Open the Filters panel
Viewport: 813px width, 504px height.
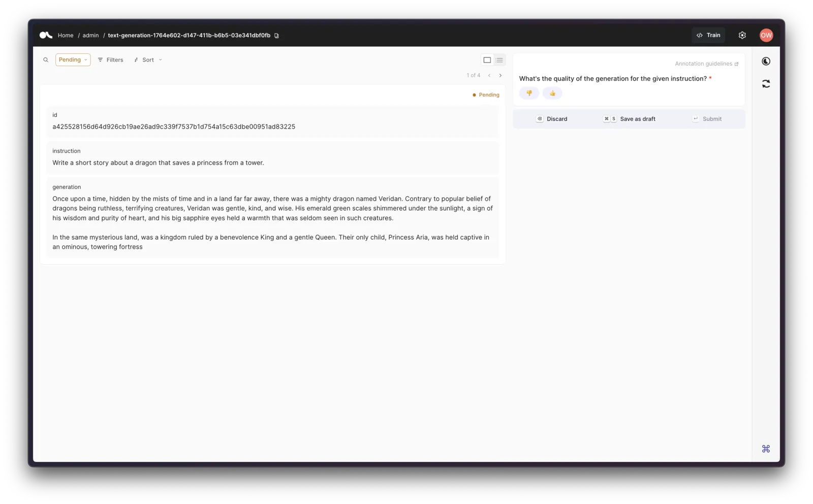click(x=110, y=60)
